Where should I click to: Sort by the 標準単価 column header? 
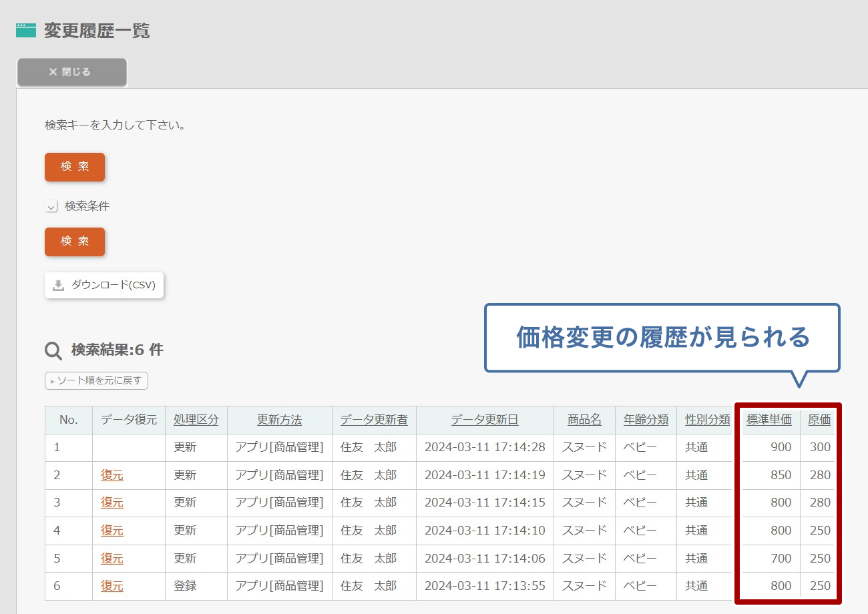pyautogui.click(x=769, y=420)
